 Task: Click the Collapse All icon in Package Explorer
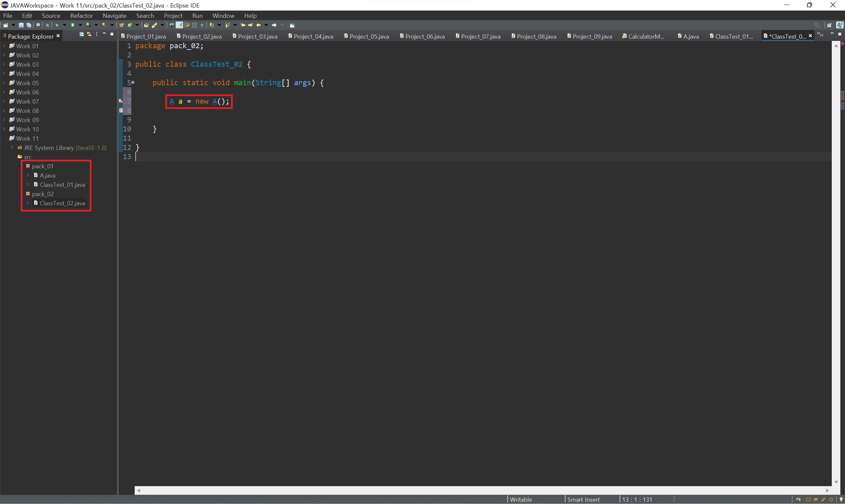(82, 34)
